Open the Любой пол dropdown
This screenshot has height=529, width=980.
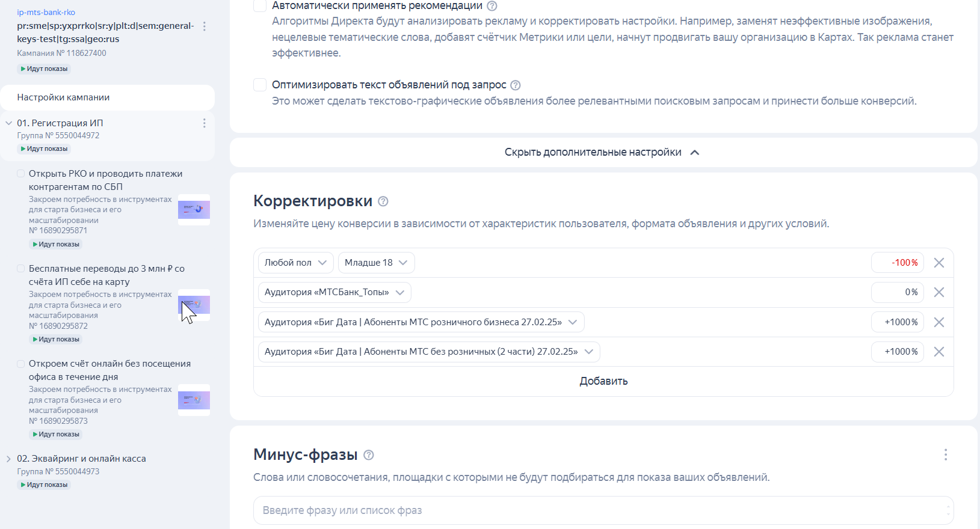click(x=295, y=263)
